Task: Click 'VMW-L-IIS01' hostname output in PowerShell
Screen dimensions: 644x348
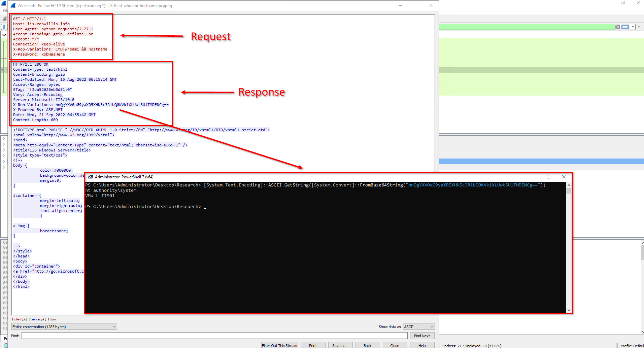Action: tap(100, 196)
